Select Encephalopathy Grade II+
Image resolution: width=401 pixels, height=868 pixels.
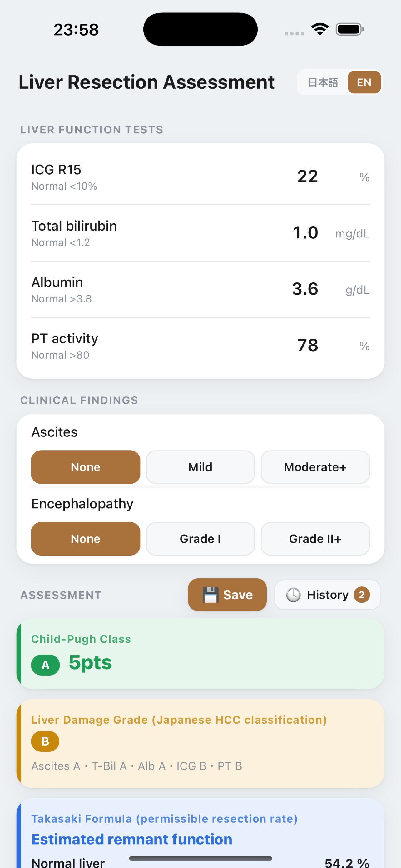pos(315,539)
